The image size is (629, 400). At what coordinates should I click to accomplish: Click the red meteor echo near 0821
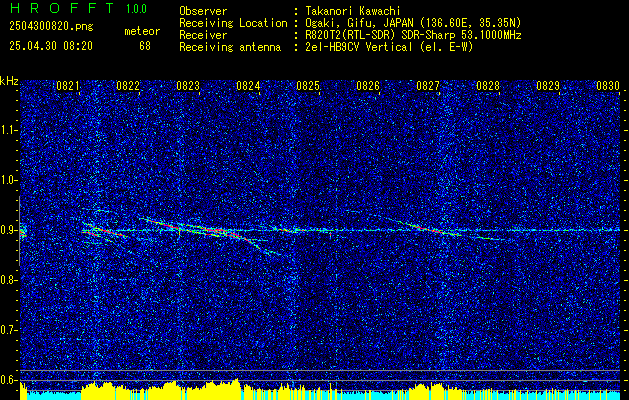103,231
